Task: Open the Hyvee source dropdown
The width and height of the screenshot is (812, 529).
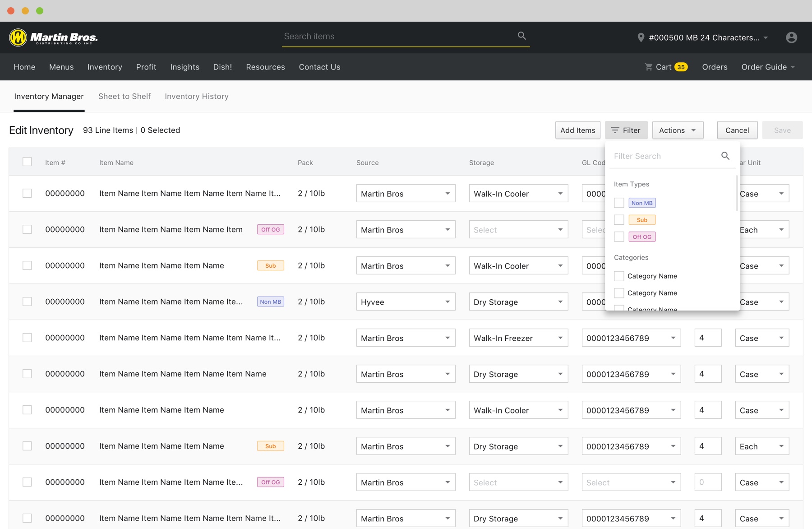Action: (406, 302)
